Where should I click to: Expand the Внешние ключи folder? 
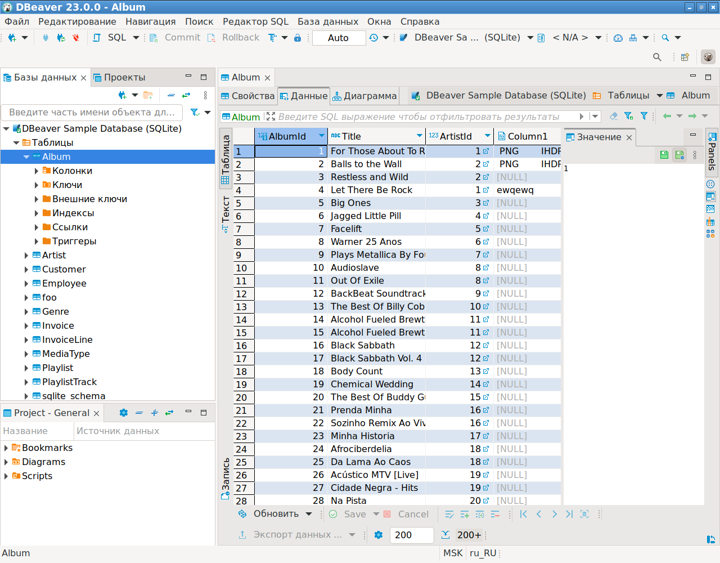pyautogui.click(x=36, y=199)
